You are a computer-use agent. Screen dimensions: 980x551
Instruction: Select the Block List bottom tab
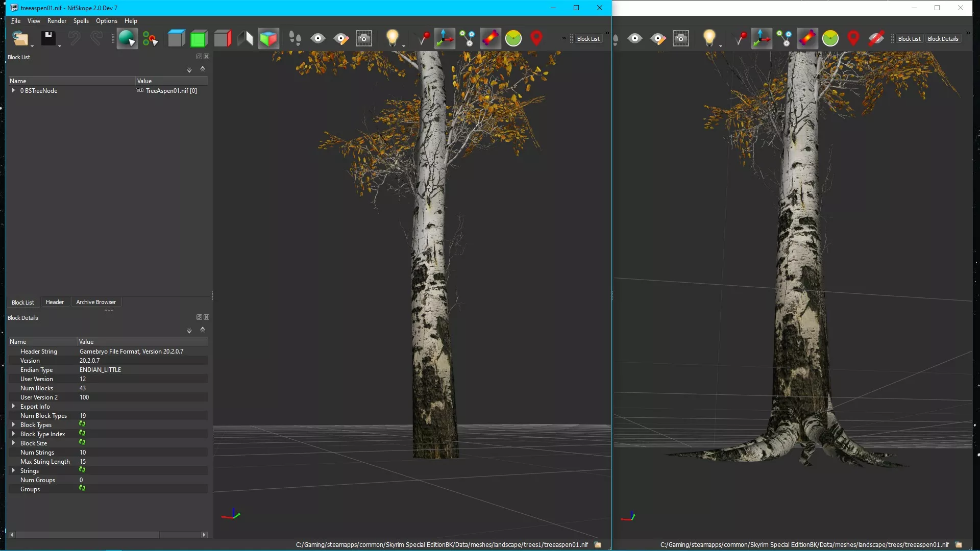pos(23,302)
